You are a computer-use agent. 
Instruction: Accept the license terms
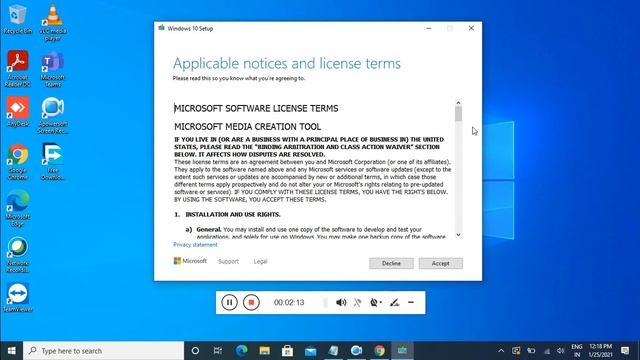coord(440,263)
